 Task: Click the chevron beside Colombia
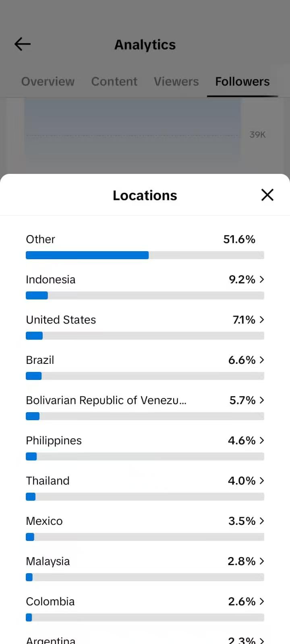click(x=262, y=601)
